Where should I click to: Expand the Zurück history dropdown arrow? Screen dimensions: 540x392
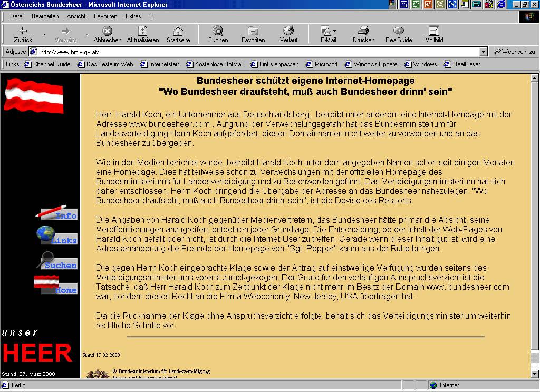(x=44, y=35)
